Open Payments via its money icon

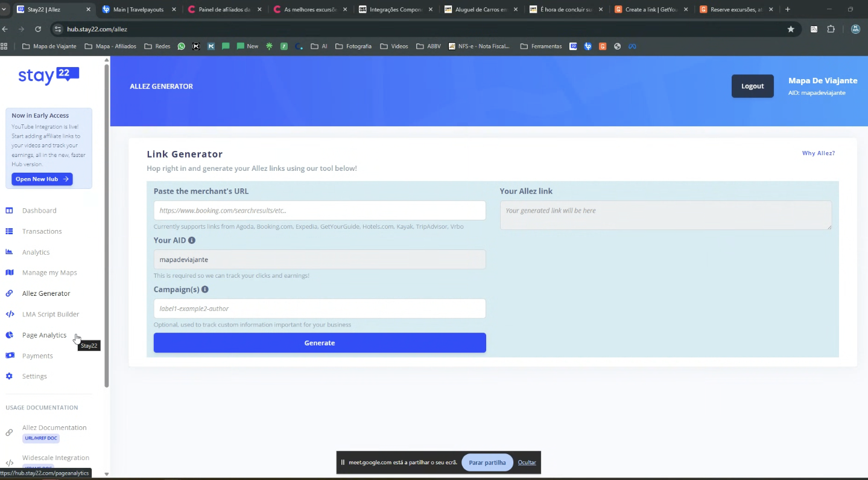(x=10, y=356)
